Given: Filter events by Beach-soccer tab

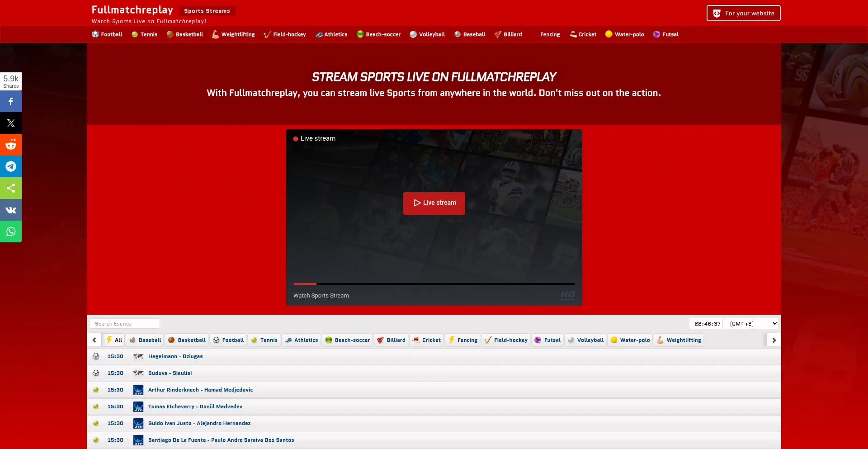Looking at the screenshot, I should point(348,340).
